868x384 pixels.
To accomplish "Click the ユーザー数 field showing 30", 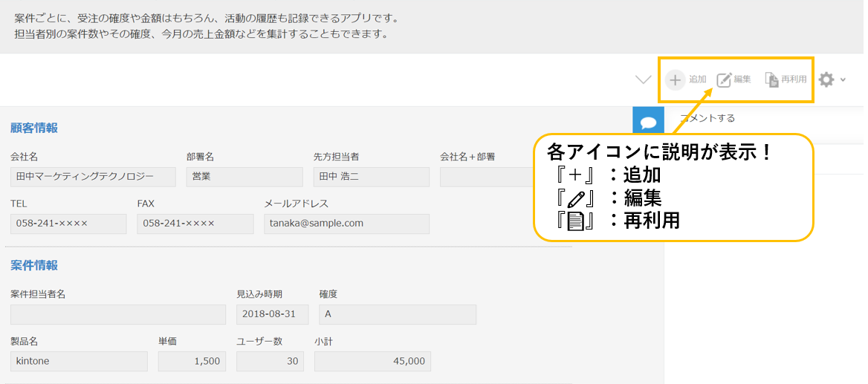I will (270, 361).
